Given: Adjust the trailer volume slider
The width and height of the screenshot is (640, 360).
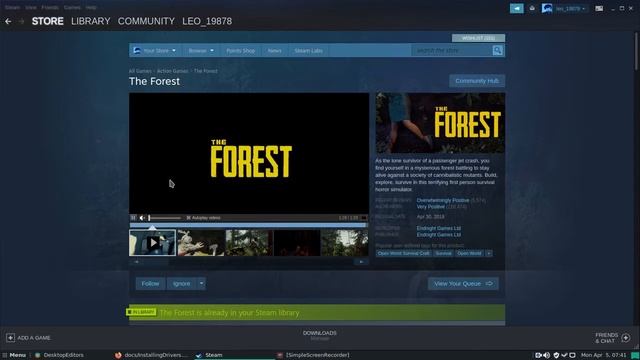Looking at the screenshot, I should point(164,218).
